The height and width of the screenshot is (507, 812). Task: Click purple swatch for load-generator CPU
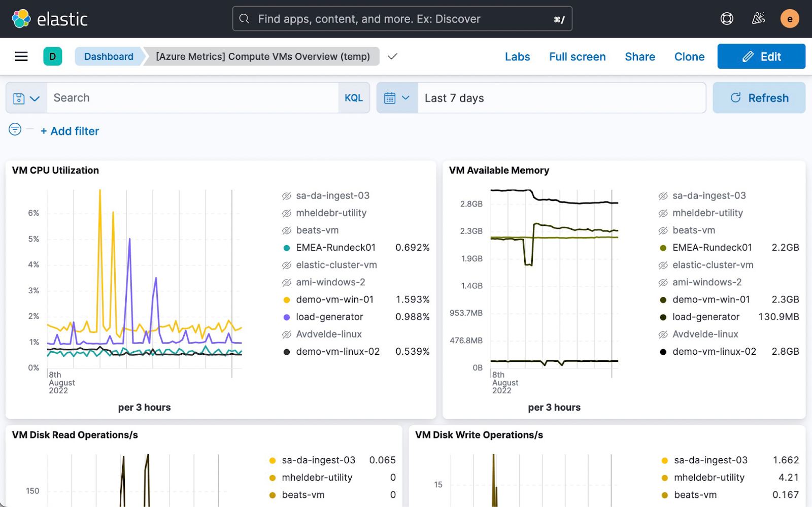[287, 317]
